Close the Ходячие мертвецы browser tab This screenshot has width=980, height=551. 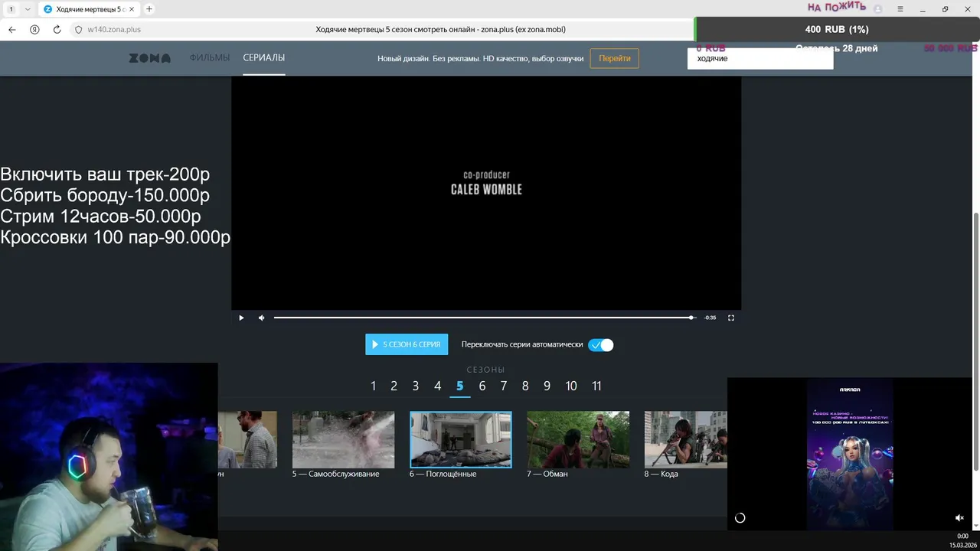pyautogui.click(x=132, y=9)
